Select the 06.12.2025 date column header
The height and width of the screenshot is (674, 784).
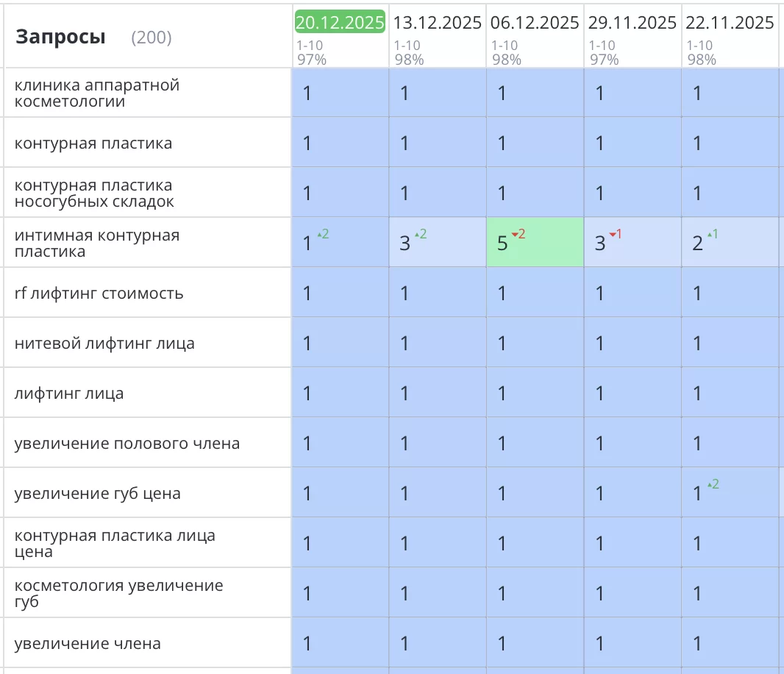coord(535,23)
